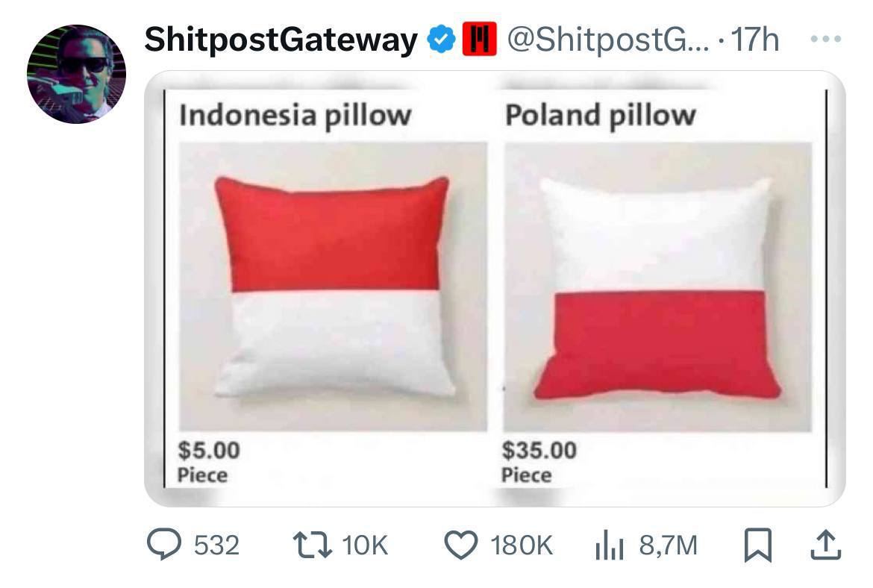The image size is (873, 588).
Task: View analytics bar chart icon
Action: pyautogui.click(x=609, y=545)
